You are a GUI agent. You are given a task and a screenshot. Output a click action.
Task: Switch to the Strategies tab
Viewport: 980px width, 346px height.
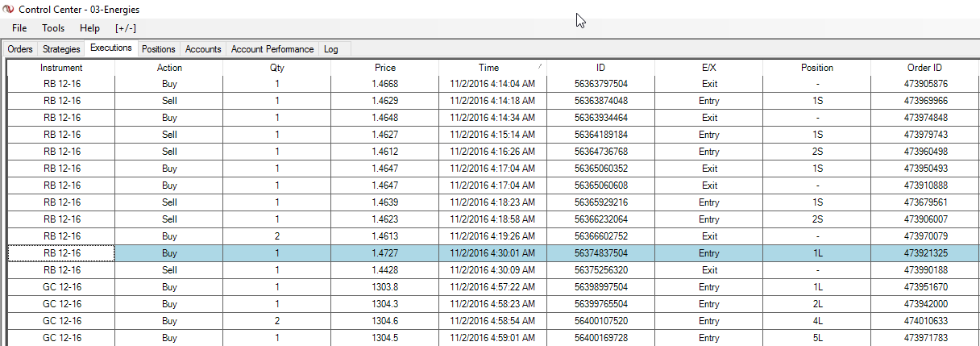(61, 49)
